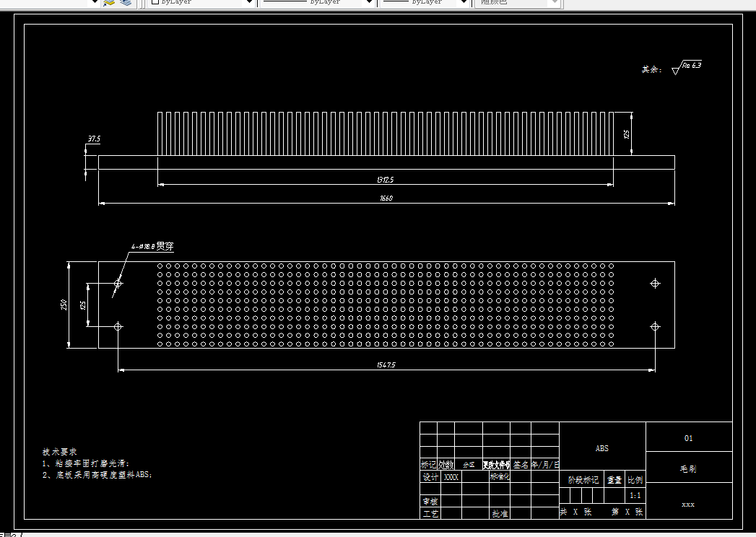The width and height of the screenshot is (756, 537).
Task: Select the 1547.5 hole distance dimension
Action: click(386, 365)
